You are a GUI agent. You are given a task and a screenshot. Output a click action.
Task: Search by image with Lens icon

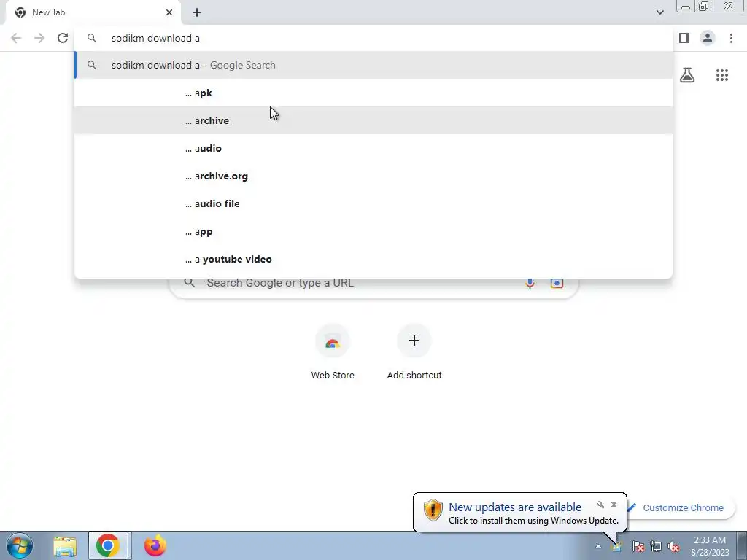tap(557, 283)
